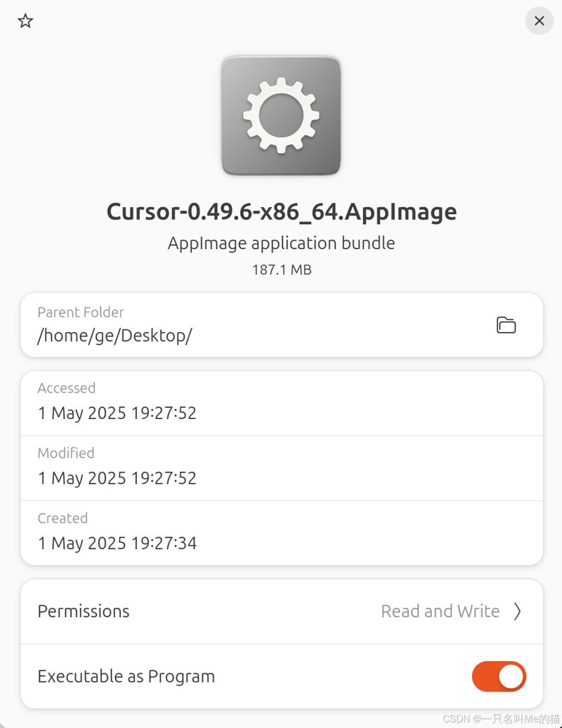Select the Permissions row
The width and height of the screenshot is (562, 728).
(281, 611)
